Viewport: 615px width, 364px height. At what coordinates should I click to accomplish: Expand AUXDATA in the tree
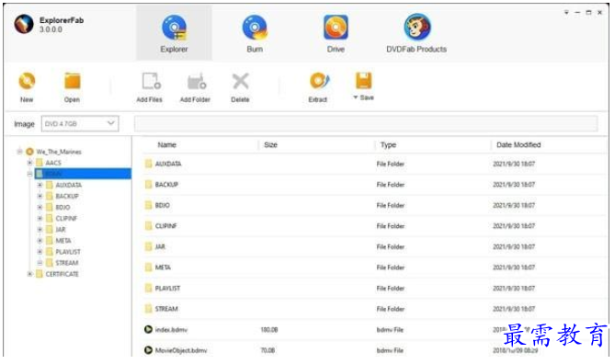click(40, 185)
